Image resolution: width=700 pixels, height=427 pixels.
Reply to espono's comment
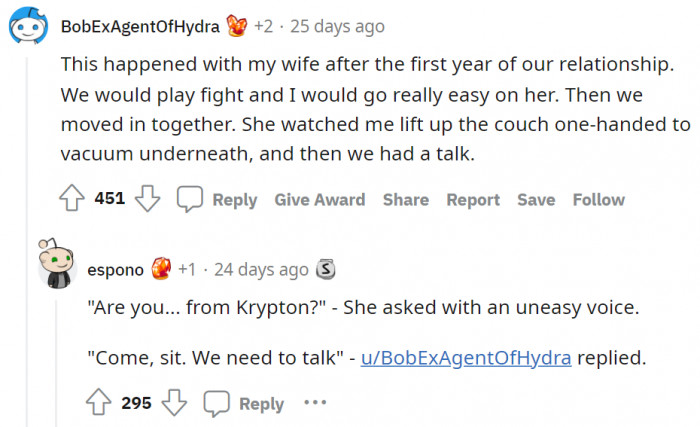tap(245, 403)
